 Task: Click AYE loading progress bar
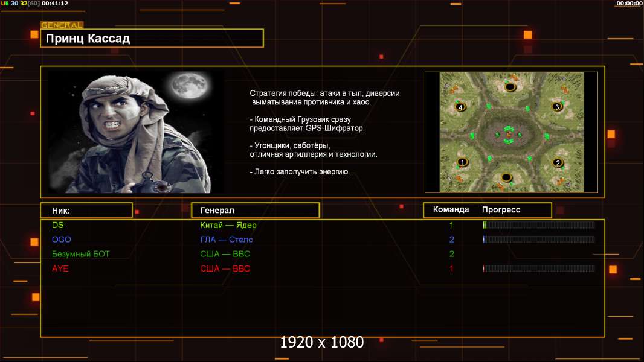pyautogui.click(x=539, y=268)
